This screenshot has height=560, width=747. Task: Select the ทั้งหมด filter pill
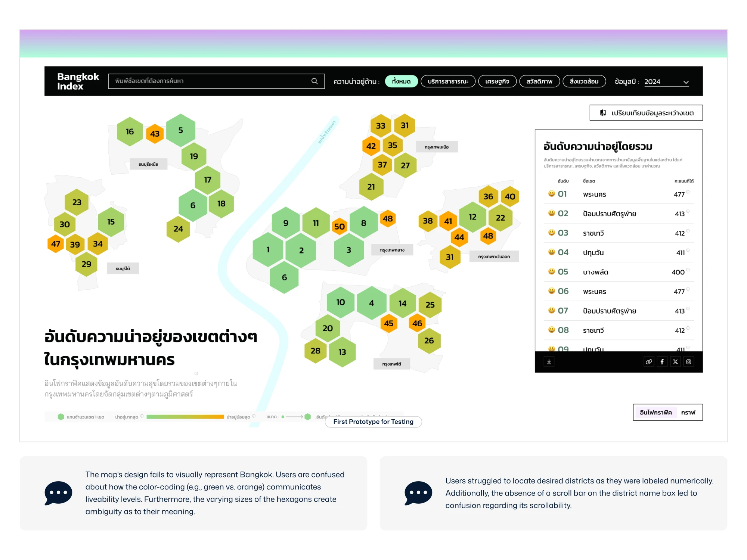(x=401, y=81)
